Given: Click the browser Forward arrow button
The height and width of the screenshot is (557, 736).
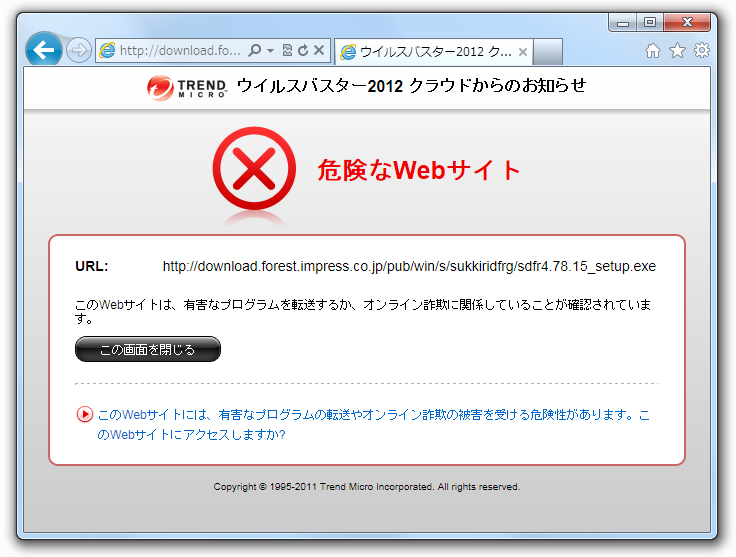Looking at the screenshot, I should point(78,50).
